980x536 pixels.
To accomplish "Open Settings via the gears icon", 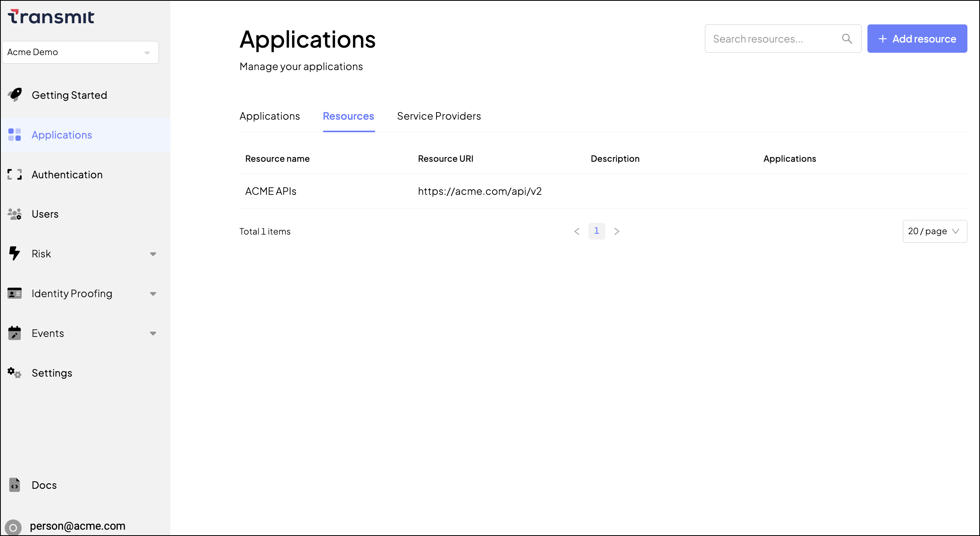I will [15, 373].
